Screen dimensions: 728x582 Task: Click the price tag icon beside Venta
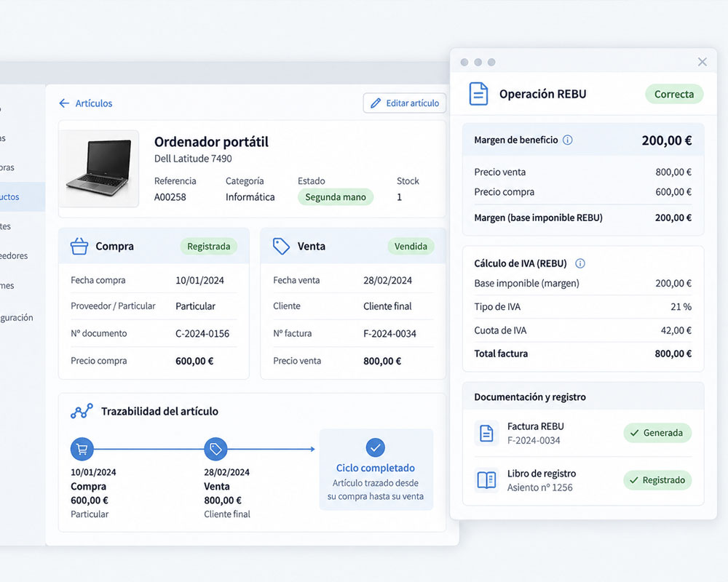pos(281,246)
